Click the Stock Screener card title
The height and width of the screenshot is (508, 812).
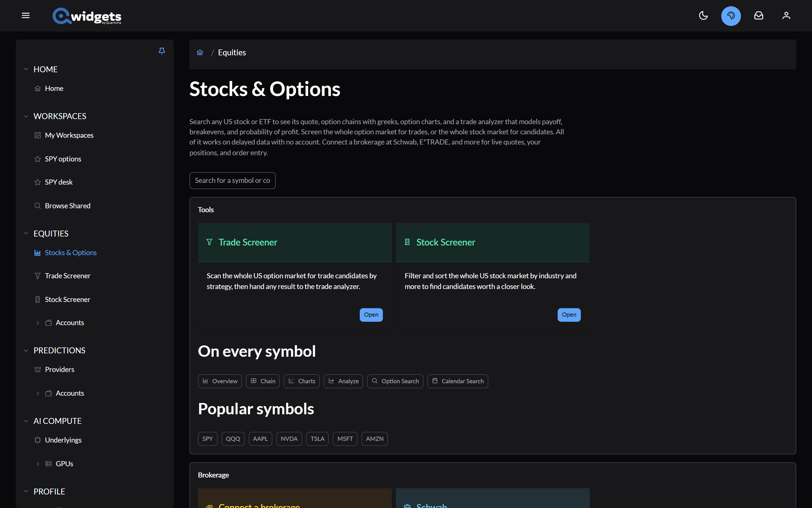[445, 242]
